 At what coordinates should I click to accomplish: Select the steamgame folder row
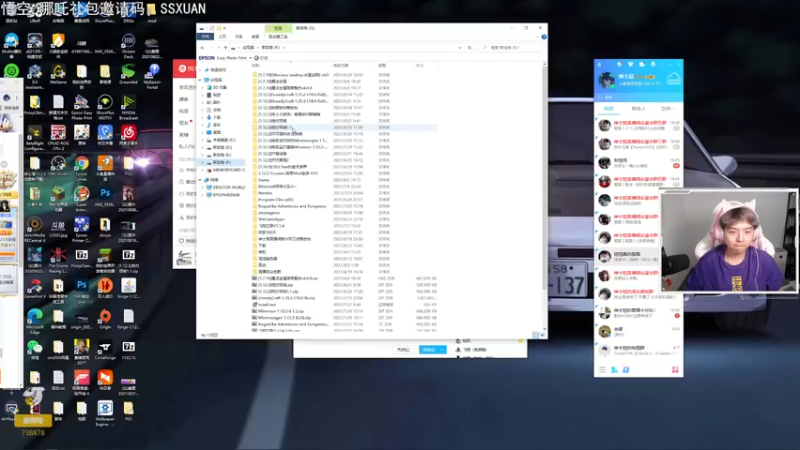[345, 213]
